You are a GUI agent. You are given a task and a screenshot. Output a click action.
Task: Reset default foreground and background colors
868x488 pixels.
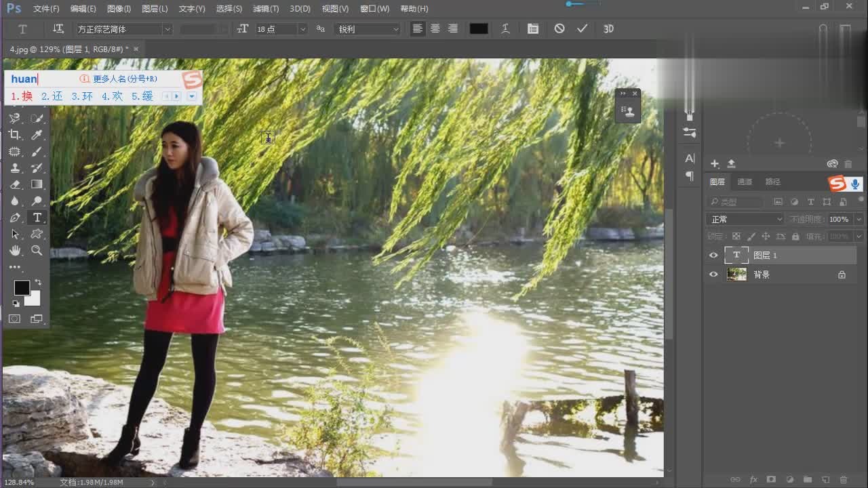[x=16, y=304]
